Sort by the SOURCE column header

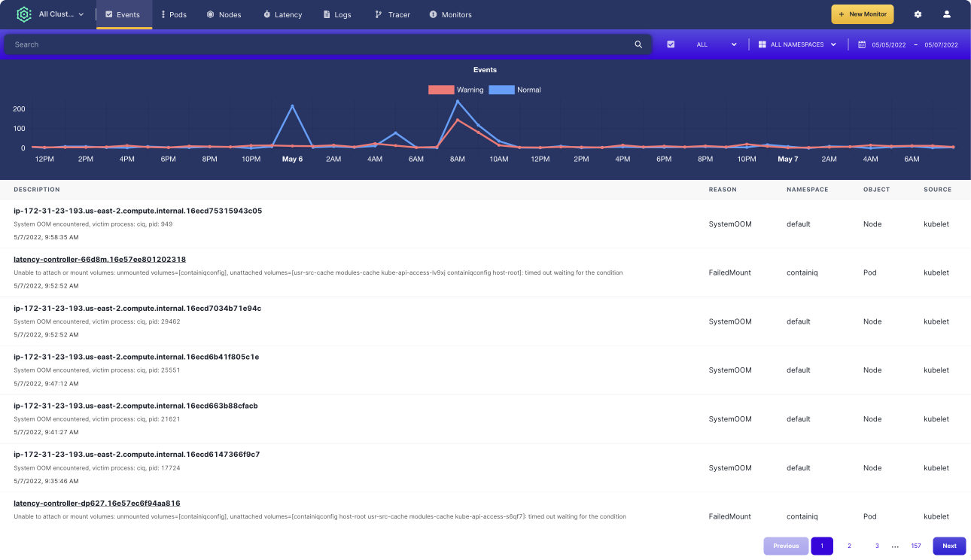tap(937, 190)
